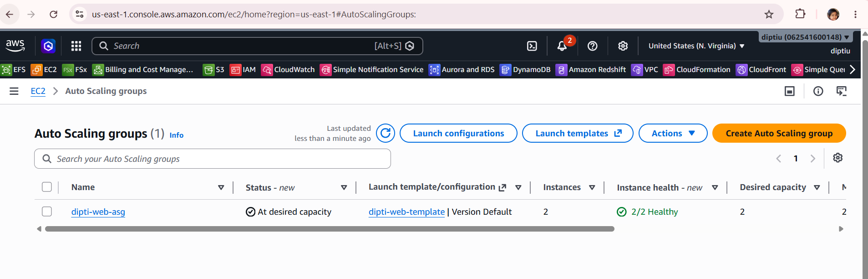Open the FSx service shortcut
Screen dimensions: 868x279
75,70
